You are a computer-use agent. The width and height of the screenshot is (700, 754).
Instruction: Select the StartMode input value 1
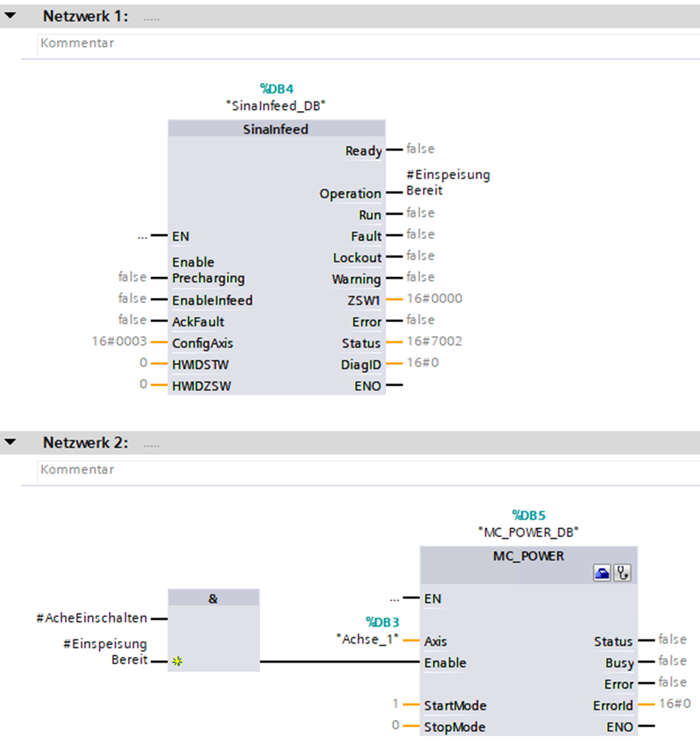(x=396, y=704)
